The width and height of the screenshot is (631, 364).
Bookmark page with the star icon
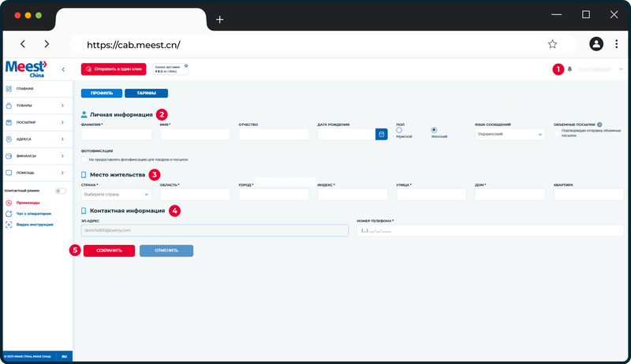click(552, 44)
